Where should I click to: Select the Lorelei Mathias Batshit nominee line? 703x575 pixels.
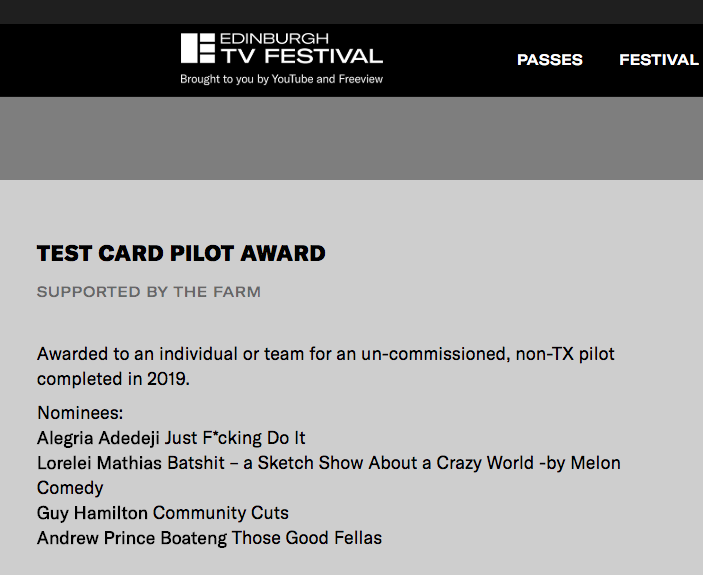328,463
